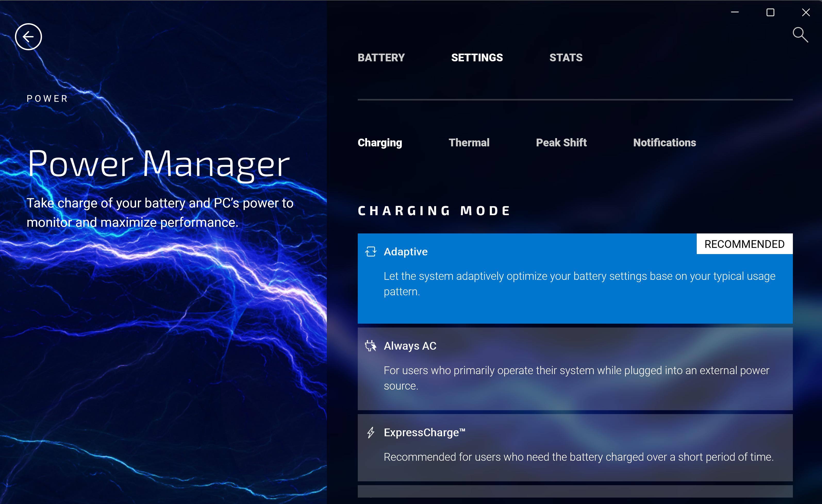Image resolution: width=822 pixels, height=504 pixels.
Task: Maximize the Power Manager window
Action: click(770, 12)
